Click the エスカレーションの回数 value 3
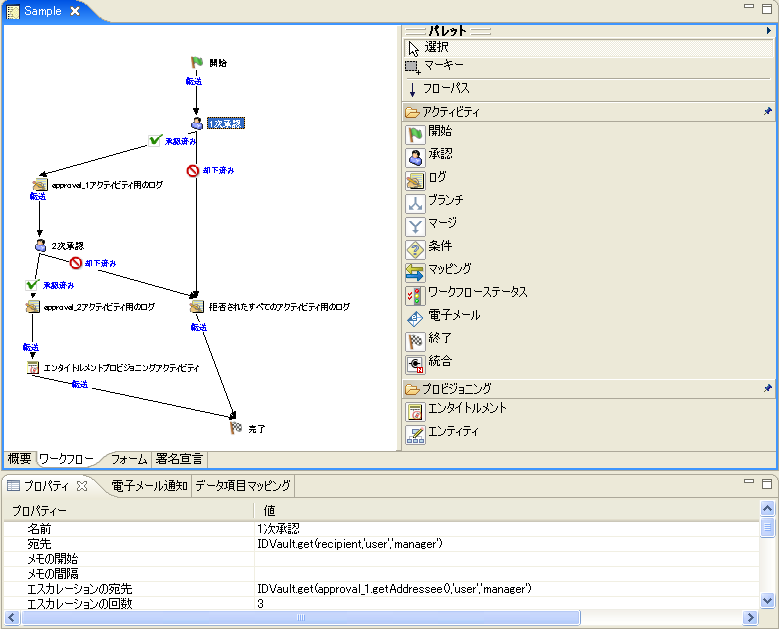 coord(506,604)
